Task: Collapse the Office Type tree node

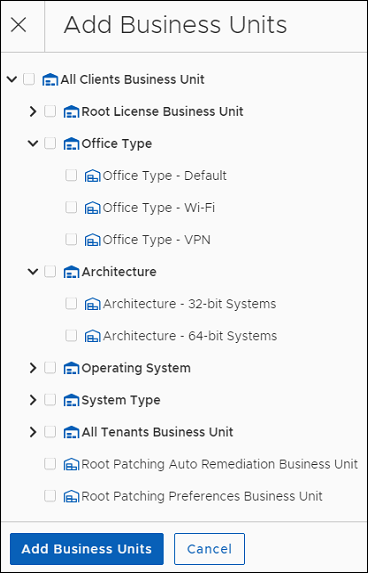Action: pyautogui.click(x=33, y=144)
